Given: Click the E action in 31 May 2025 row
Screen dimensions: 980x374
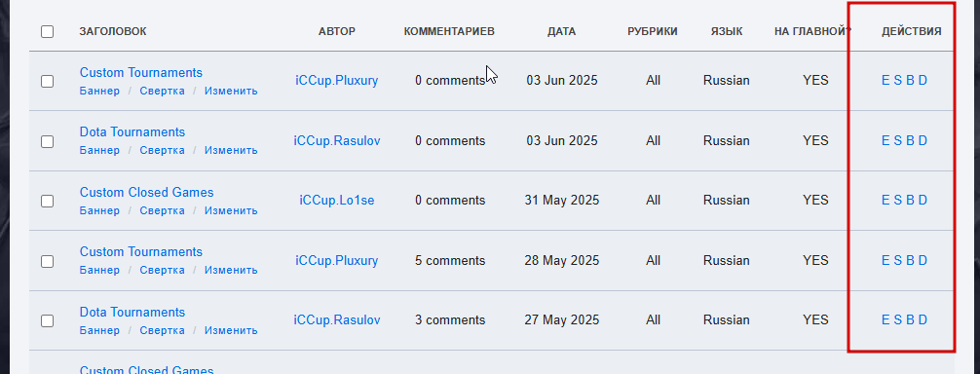Looking at the screenshot, I should [x=885, y=200].
